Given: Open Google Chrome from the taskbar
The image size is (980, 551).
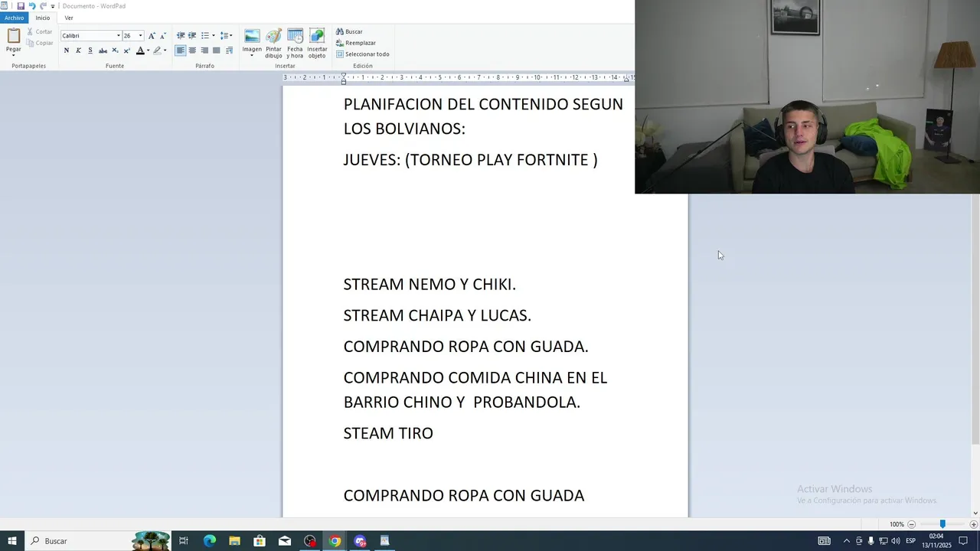Looking at the screenshot, I should pos(335,541).
